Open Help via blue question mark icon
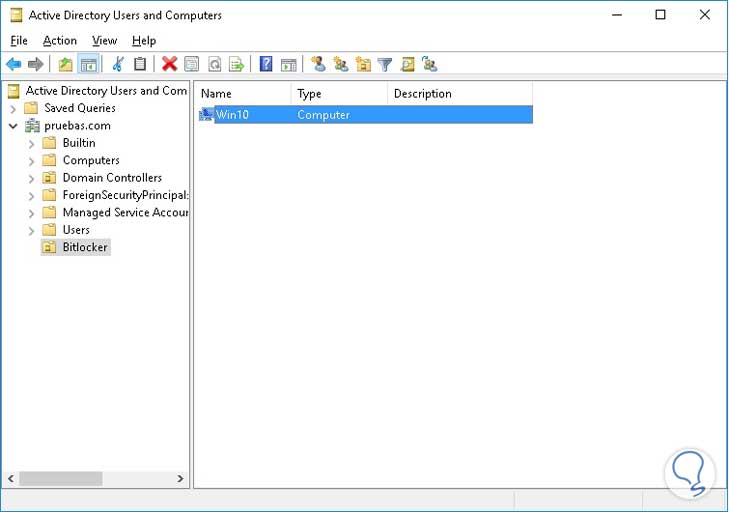The height and width of the screenshot is (512, 730). (266, 63)
